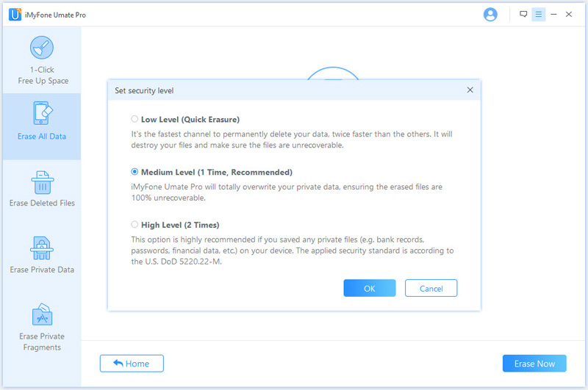Switch to Erase Deleted Files tab label

(42, 203)
